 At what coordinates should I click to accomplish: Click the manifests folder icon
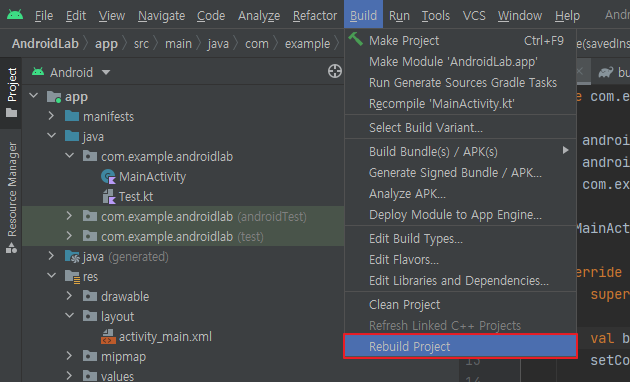tap(72, 116)
